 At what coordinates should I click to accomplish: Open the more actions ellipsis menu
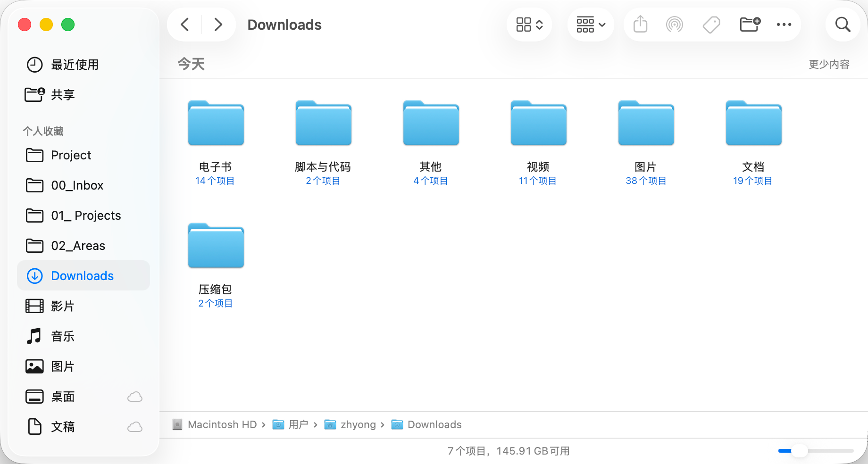pos(784,25)
